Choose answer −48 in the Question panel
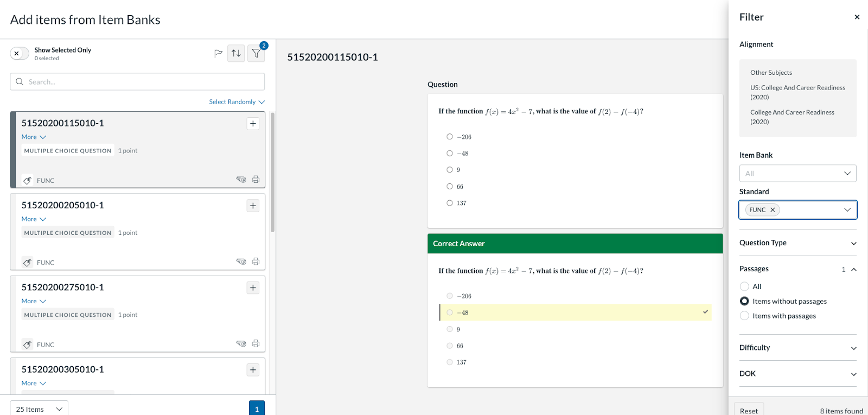868x415 pixels. [450, 154]
